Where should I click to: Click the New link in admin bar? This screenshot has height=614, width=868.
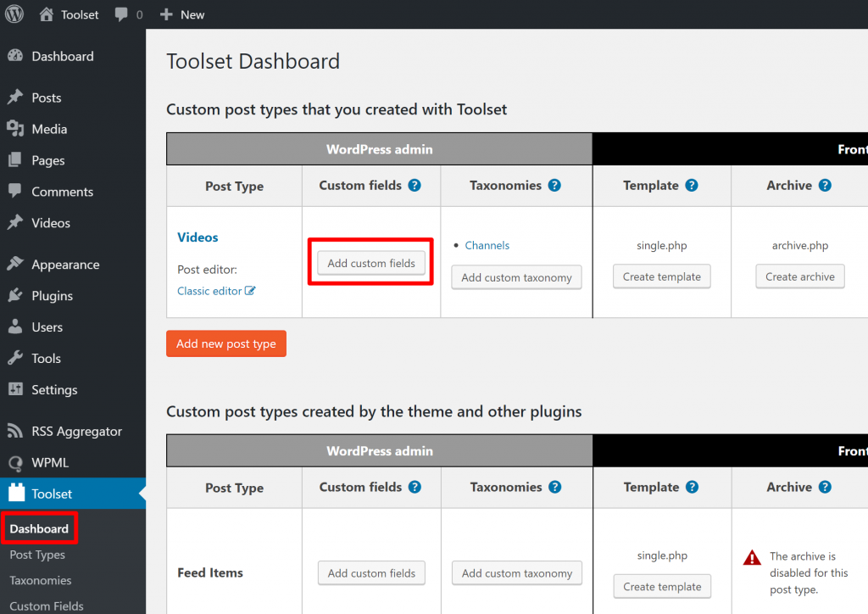[x=192, y=14]
